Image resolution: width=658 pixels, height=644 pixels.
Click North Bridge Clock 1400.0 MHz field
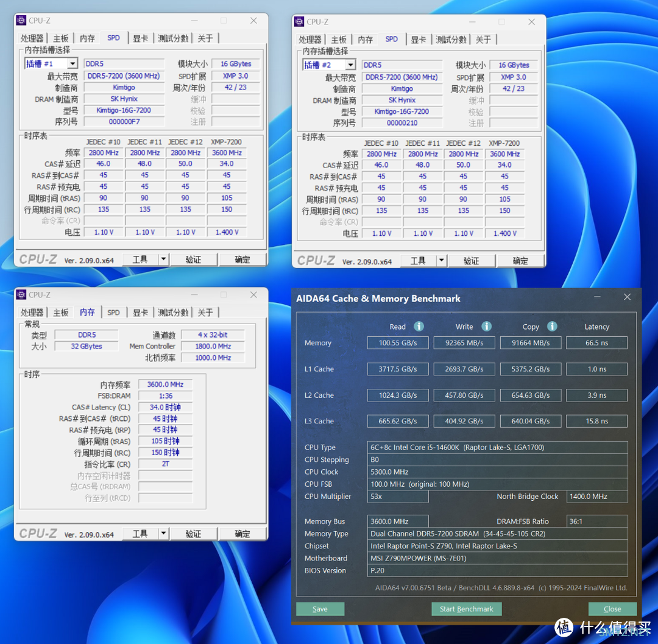[596, 497]
